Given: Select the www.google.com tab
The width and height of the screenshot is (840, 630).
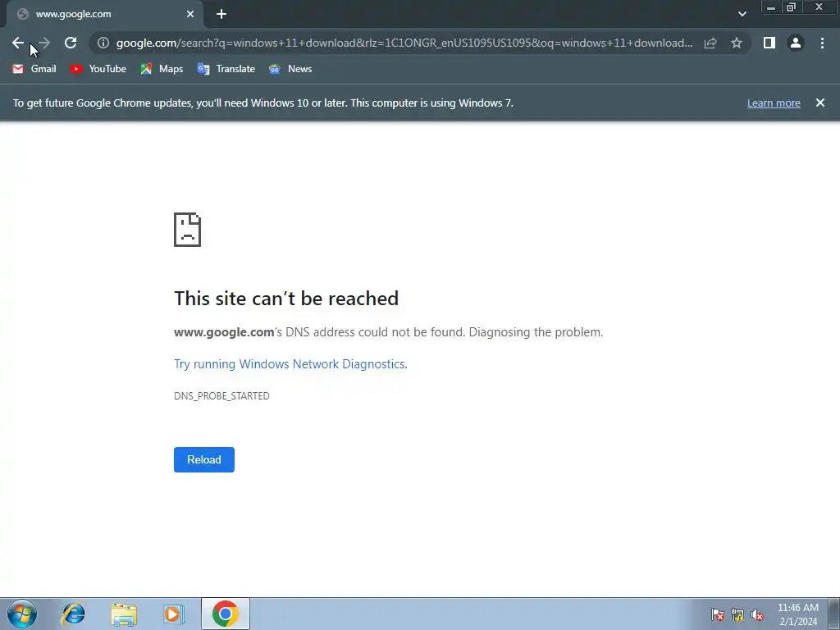Looking at the screenshot, I should tap(105, 15).
